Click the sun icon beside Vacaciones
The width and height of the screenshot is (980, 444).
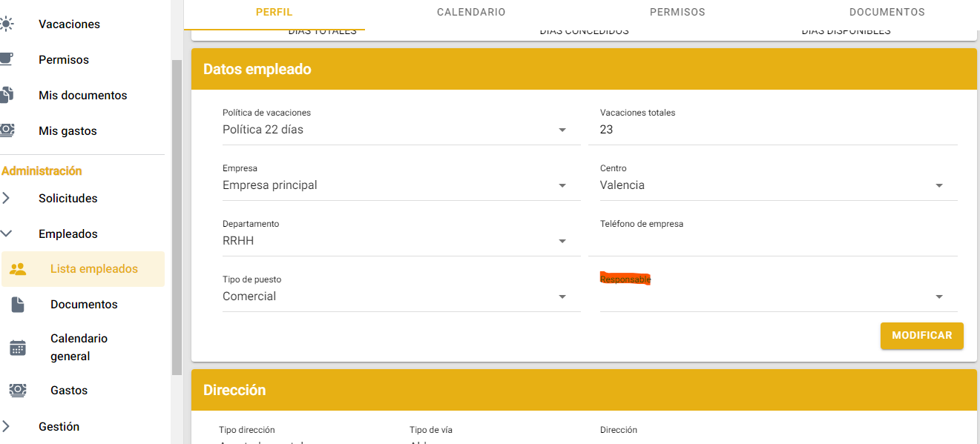click(x=6, y=24)
